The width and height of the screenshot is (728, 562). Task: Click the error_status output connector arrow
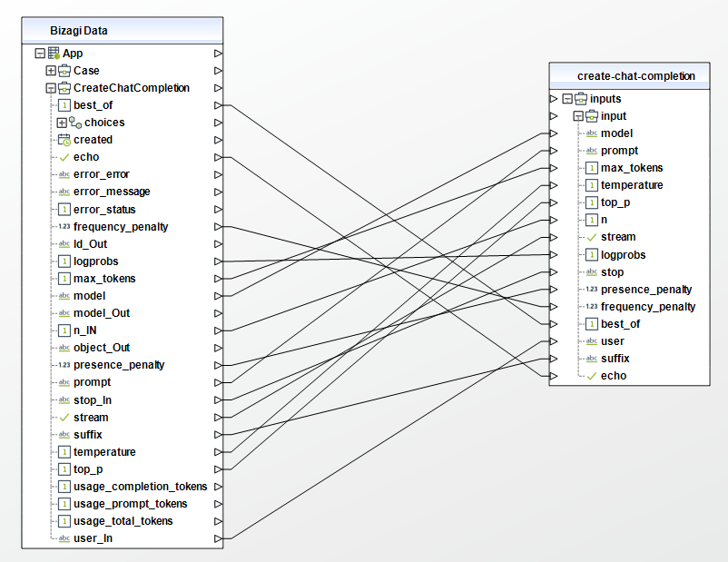218,210
